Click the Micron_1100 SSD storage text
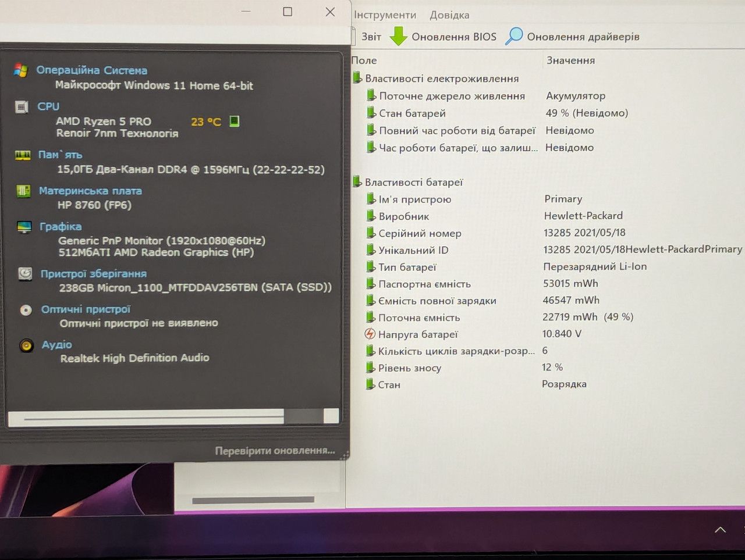This screenshot has width=745, height=560. tap(196, 287)
